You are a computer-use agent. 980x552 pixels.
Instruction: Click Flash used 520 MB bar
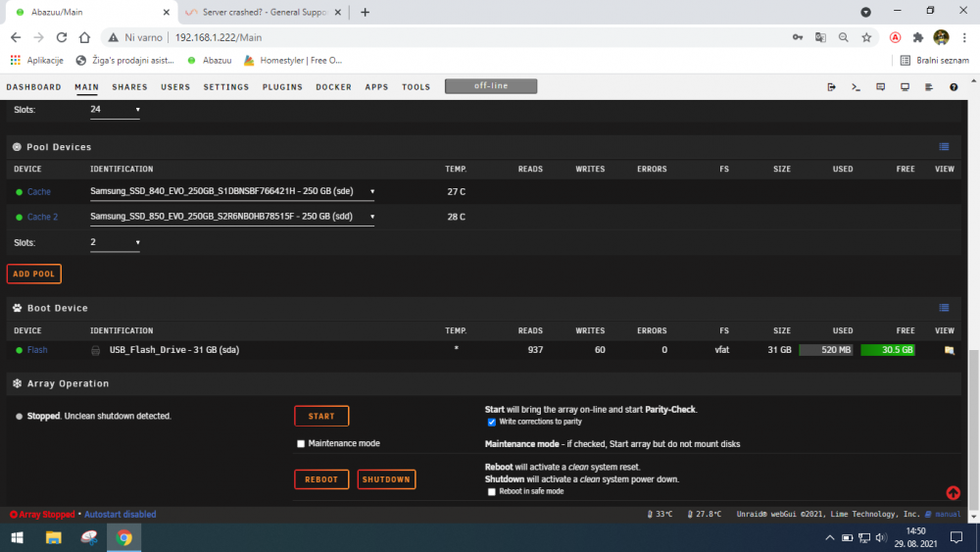[825, 350]
